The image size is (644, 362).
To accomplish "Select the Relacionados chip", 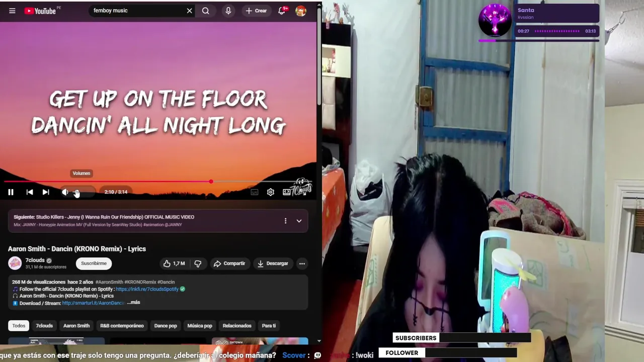I will click(237, 326).
